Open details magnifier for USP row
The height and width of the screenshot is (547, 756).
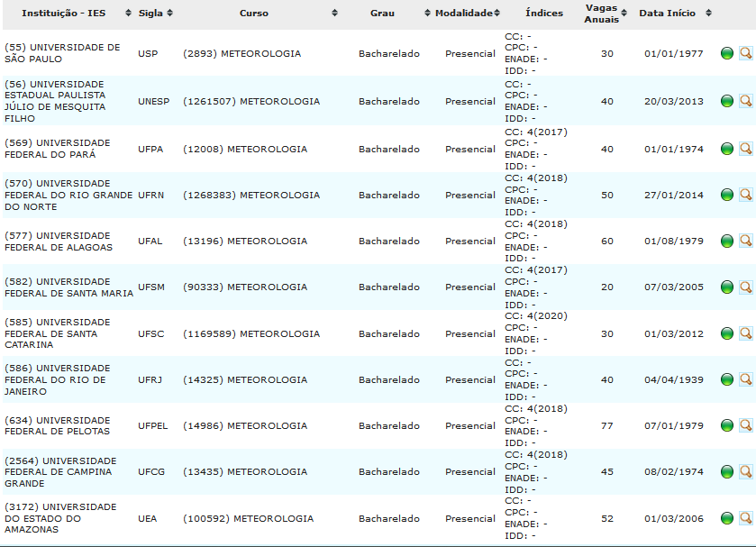tap(746, 53)
